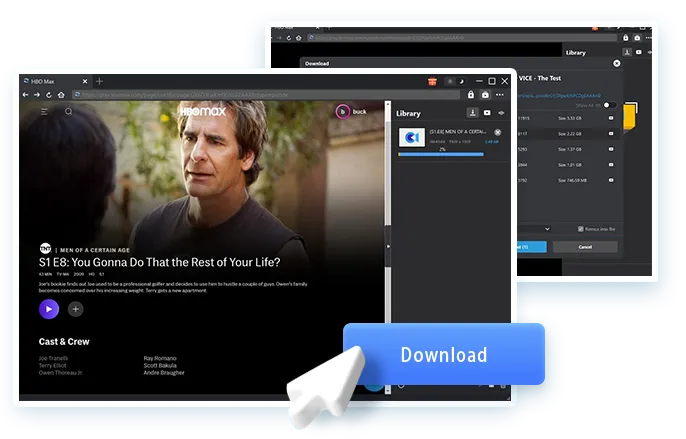
Task: Enable the 'Remux into file' checkbox
Action: [581, 229]
